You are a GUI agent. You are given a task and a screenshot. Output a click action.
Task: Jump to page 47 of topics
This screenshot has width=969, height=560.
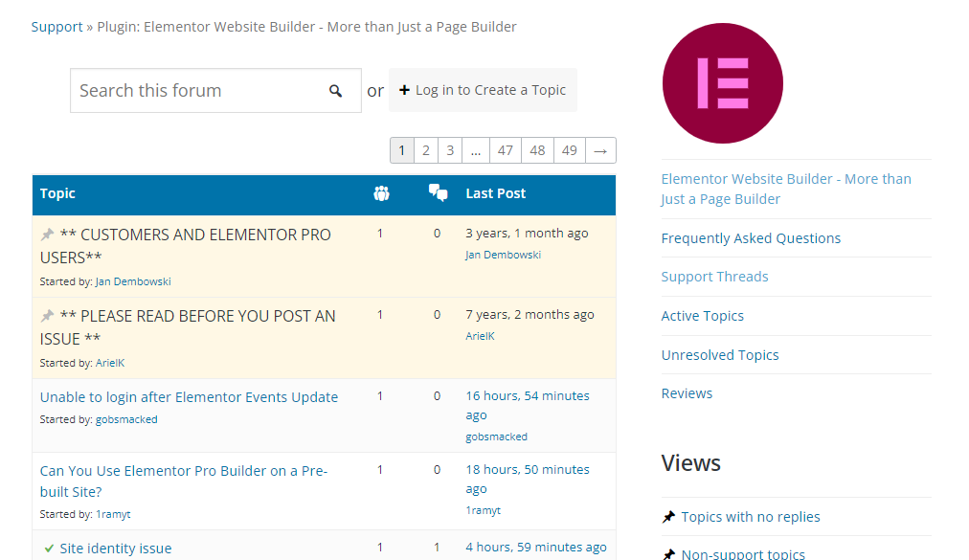(x=506, y=150)
